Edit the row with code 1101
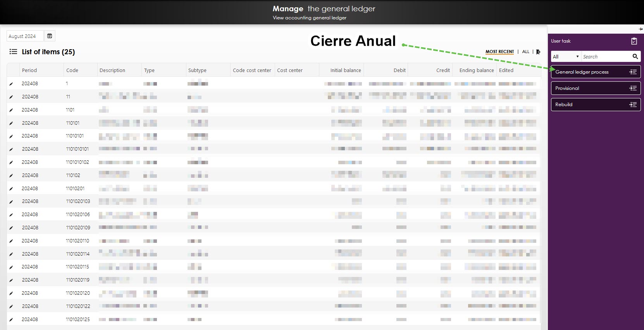Image resolution: width=644 pixels, height=330 pixels. click(11, 110)
